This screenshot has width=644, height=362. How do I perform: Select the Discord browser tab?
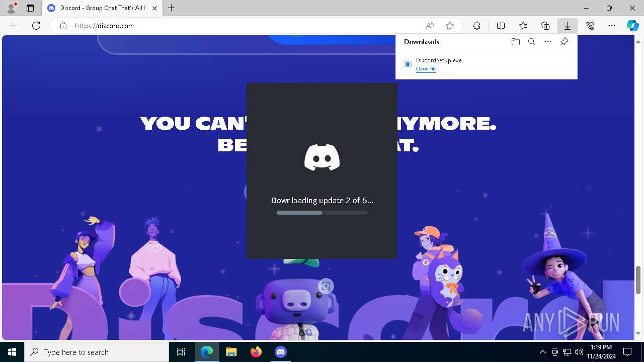coord(103,8)
